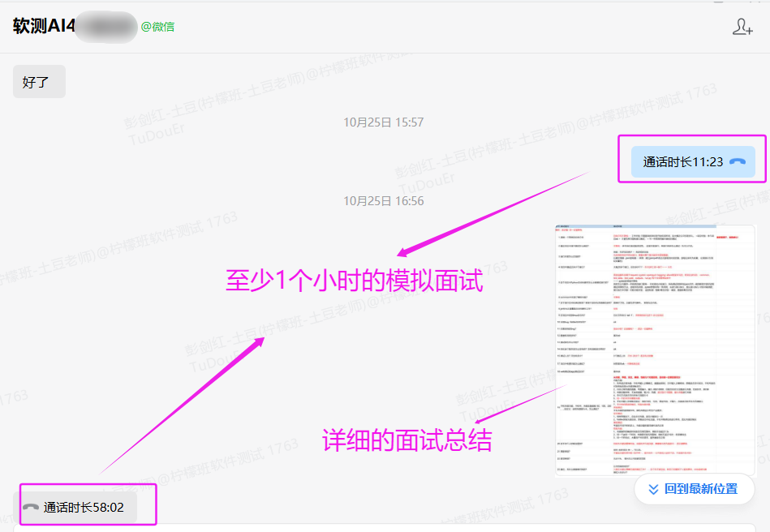Open the 通话时长58:02 call record text
Image resolution: width=770 pixels, height=532 pixels.
84,508
